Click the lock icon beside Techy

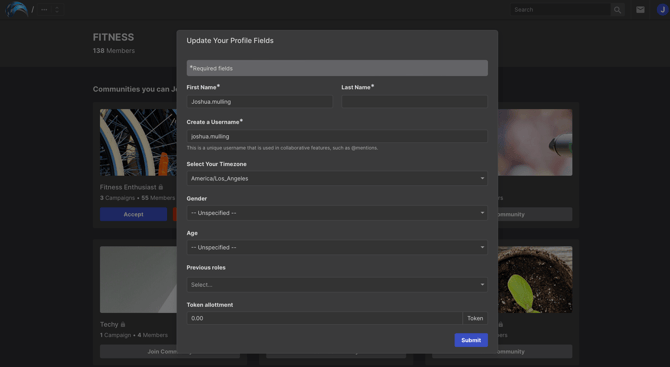pyautogui.click(x=123, y=324)
